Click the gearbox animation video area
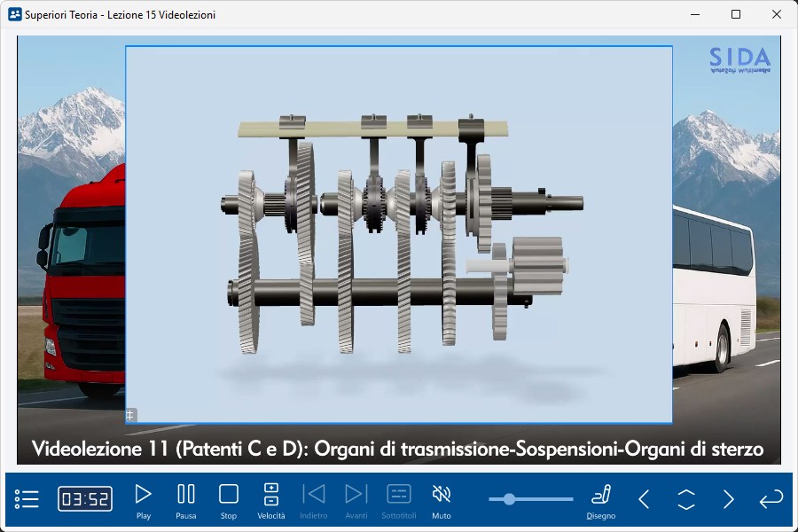This screenshot has height=532, width=798. point(399,235)
